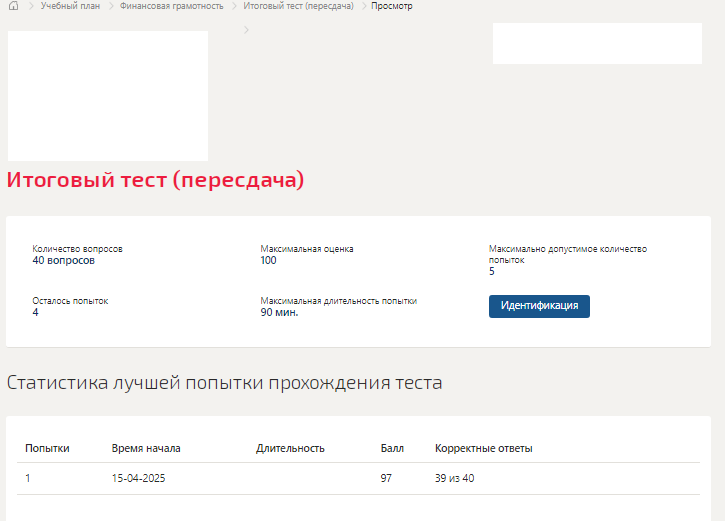
Task: Select the 90 мин. duration value
Action: [x=279, y=313]
